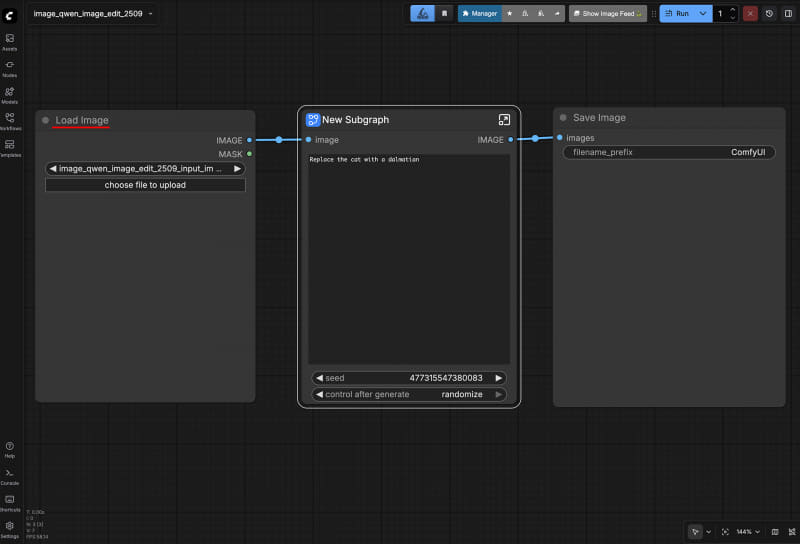Click the prompt text area in New Subgraph

409,259
